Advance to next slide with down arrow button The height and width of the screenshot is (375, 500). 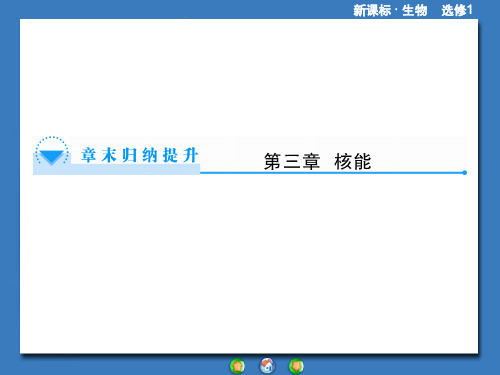[296, 366]
